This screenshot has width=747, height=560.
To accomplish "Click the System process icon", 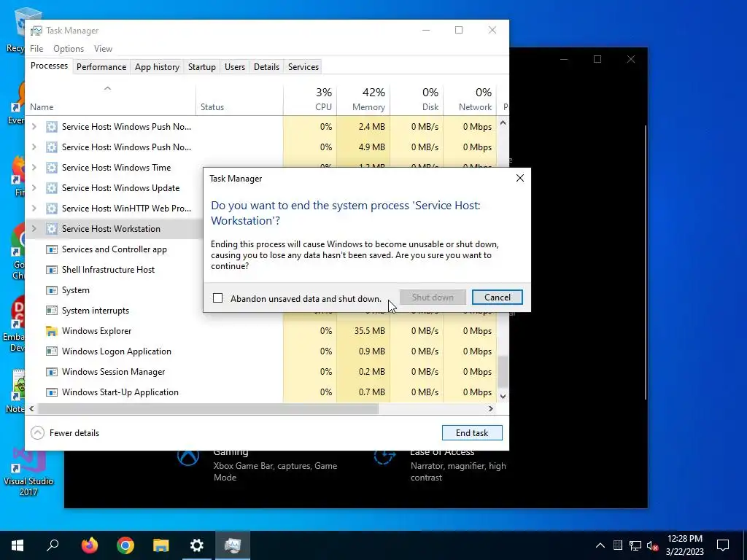I will coord(52,290).
